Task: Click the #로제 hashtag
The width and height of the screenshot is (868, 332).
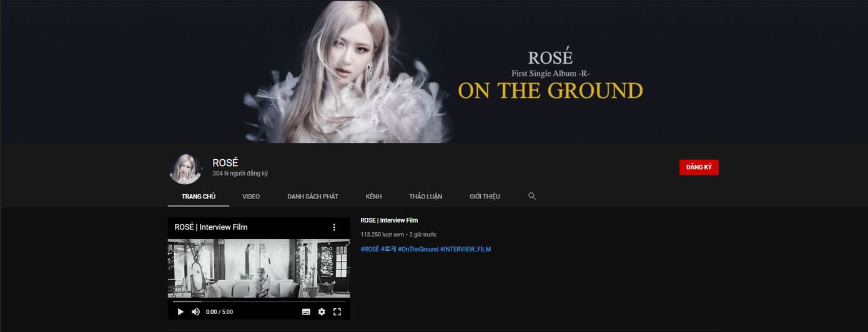Action: coord(388,249)
